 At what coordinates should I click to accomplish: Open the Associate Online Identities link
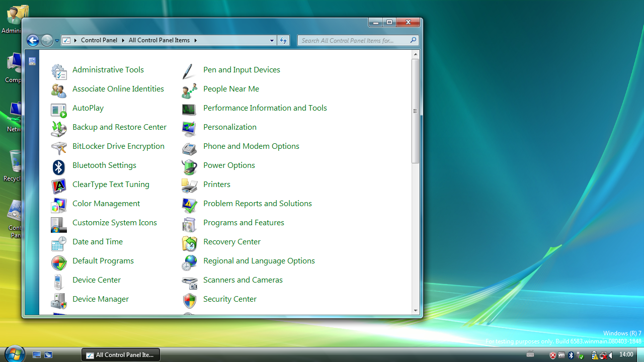118,89
